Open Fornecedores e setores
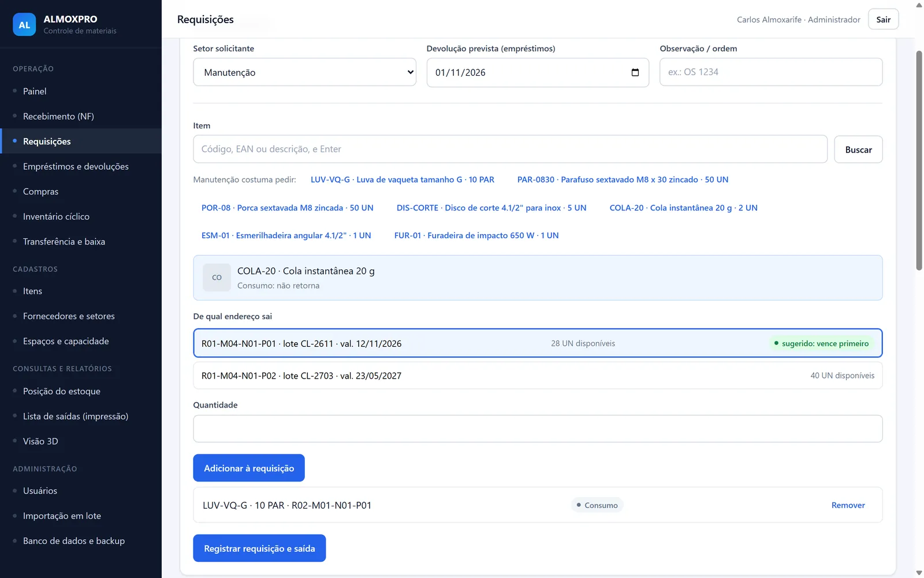 click(x=81, y=316)
